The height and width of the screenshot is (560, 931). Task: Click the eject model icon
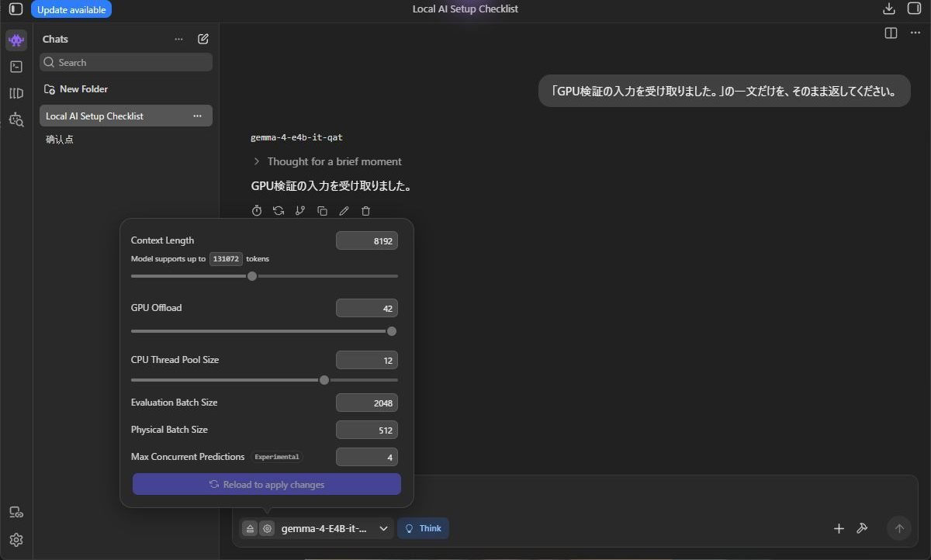250,528
